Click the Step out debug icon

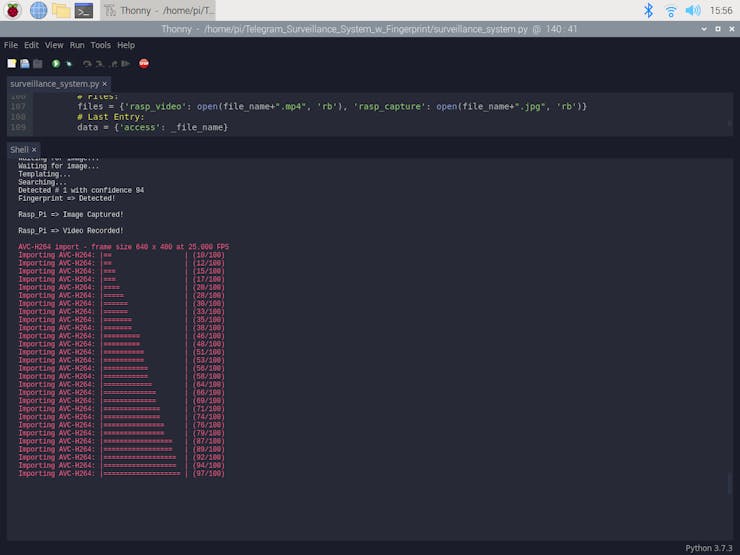(x=113, y=63)
